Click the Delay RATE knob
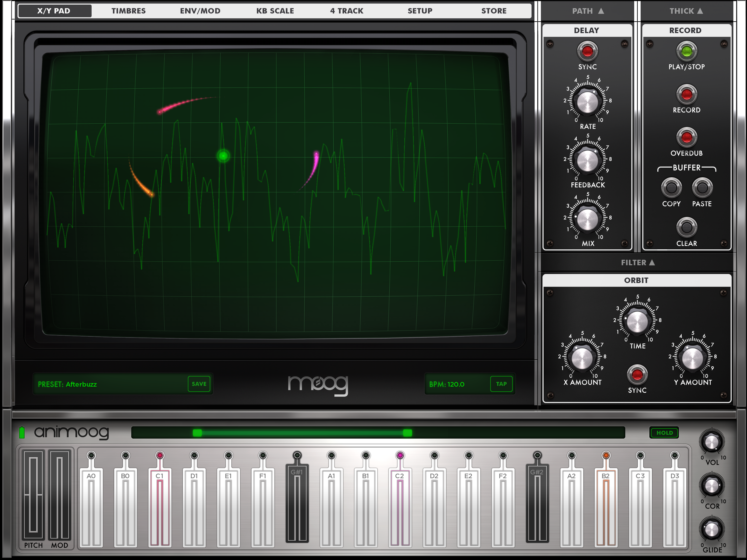Screen dimensions: 747x560 [587, 102]
